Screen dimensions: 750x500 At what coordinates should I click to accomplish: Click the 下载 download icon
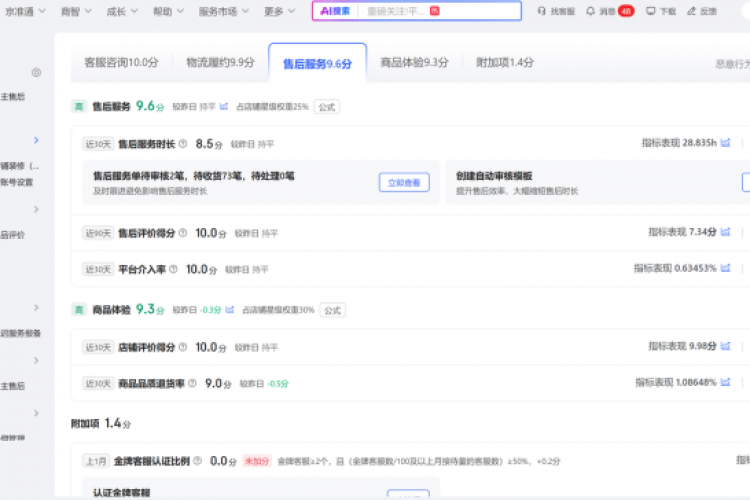[651, 11]
